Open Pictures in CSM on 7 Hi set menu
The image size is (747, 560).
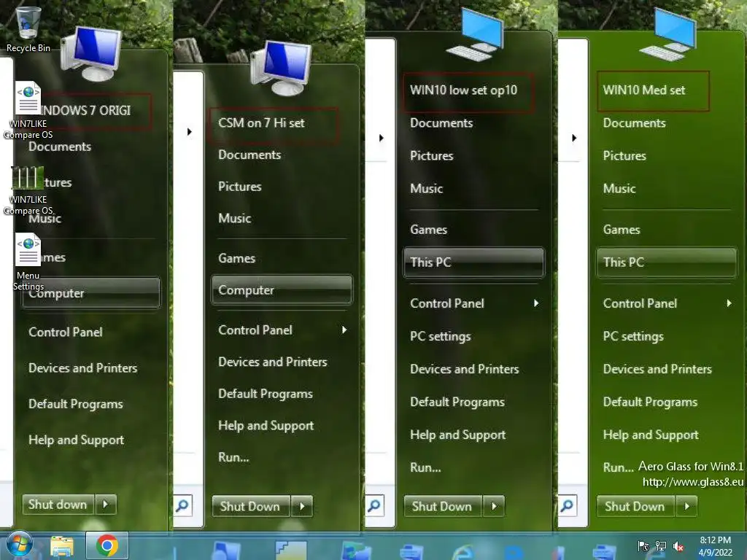click(x=239, y=186)
